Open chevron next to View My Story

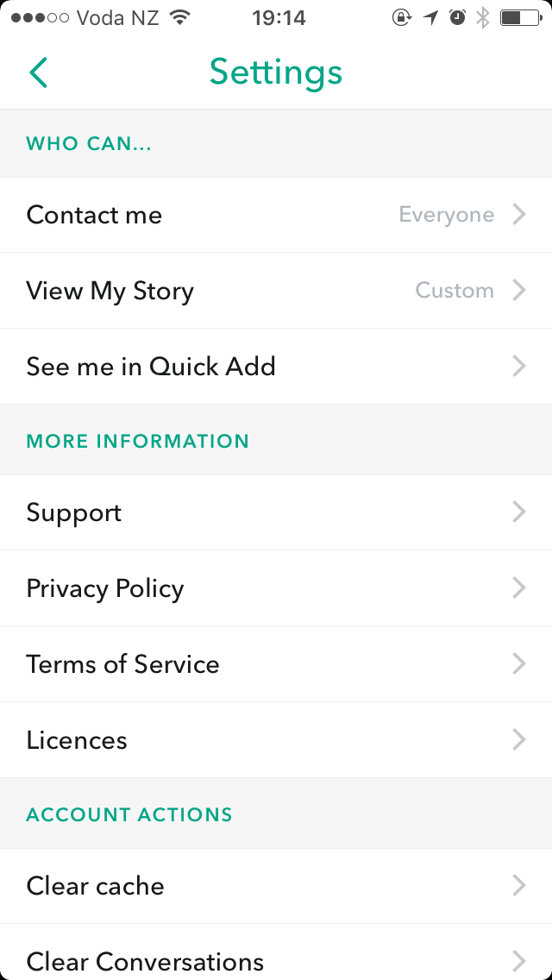(x=519, y=291)
